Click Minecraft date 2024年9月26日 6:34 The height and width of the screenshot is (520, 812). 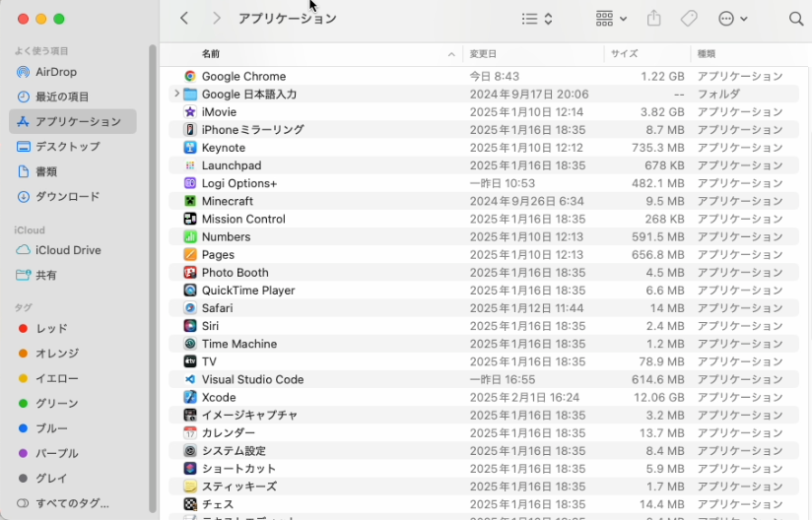[x=526, y=201]
